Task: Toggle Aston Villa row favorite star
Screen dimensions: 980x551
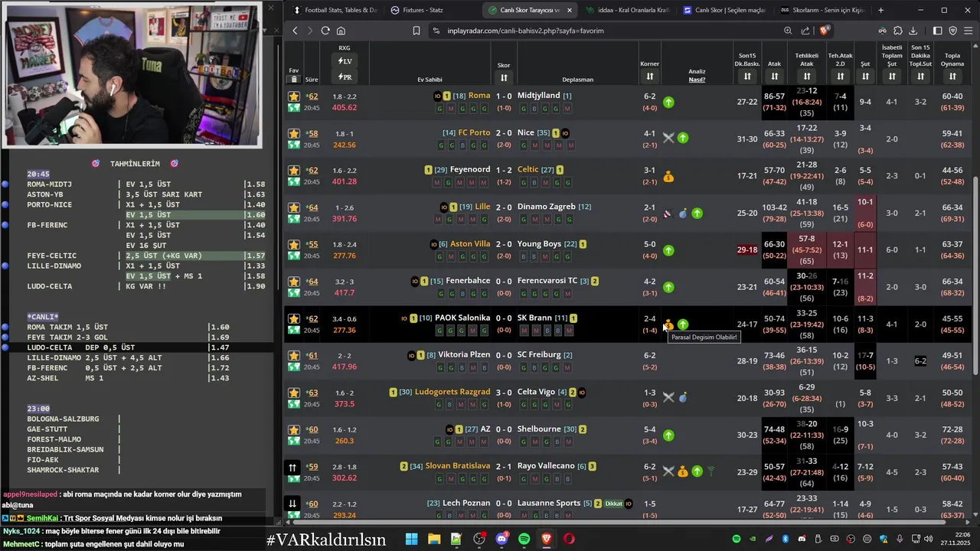Action: pyautogui.click(x=293, y=245)
